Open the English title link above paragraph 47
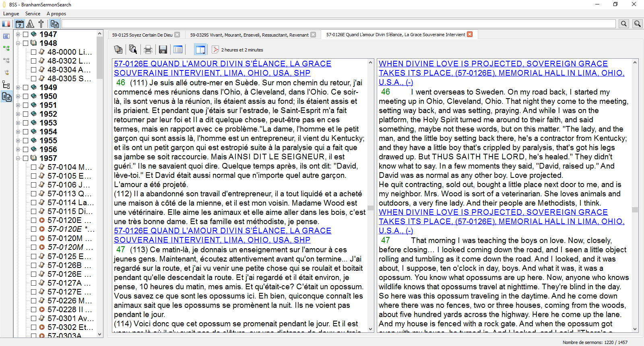The width and height of the screenshot is (644, 346). 502,221
